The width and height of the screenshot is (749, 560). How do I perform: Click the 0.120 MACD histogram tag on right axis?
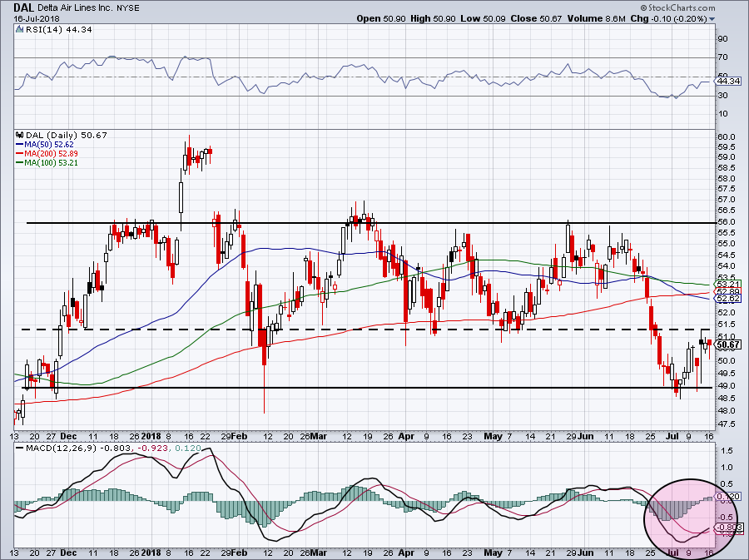point(729,497)
